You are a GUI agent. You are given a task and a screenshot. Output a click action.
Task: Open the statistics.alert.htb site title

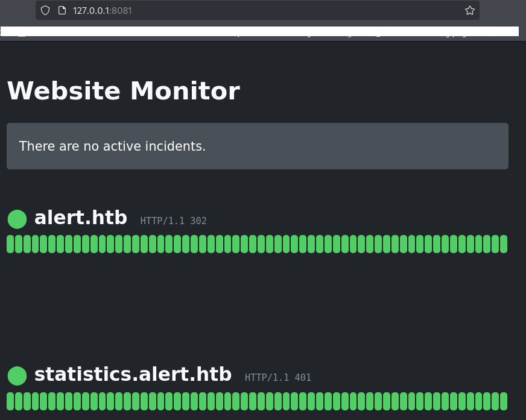click(133, 374)
